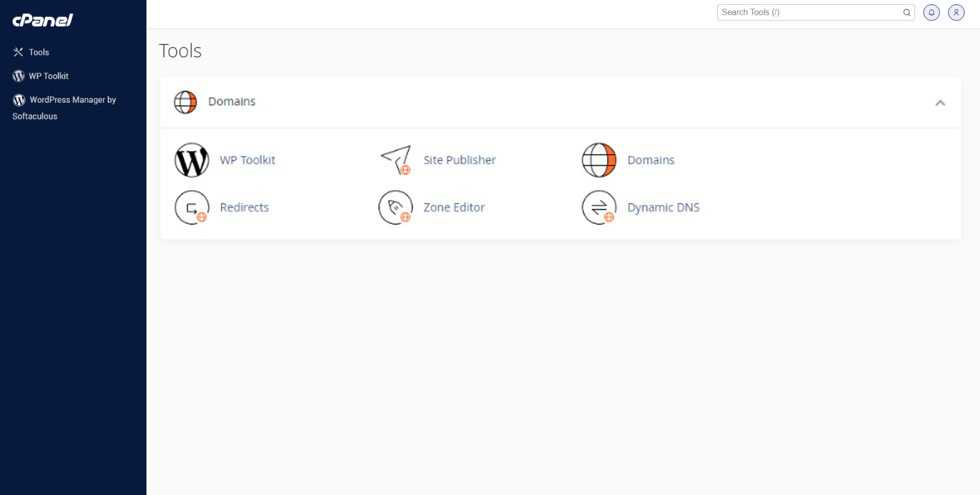Open the user account icon
Screen dimensions: 980x495
pos(956,12)
